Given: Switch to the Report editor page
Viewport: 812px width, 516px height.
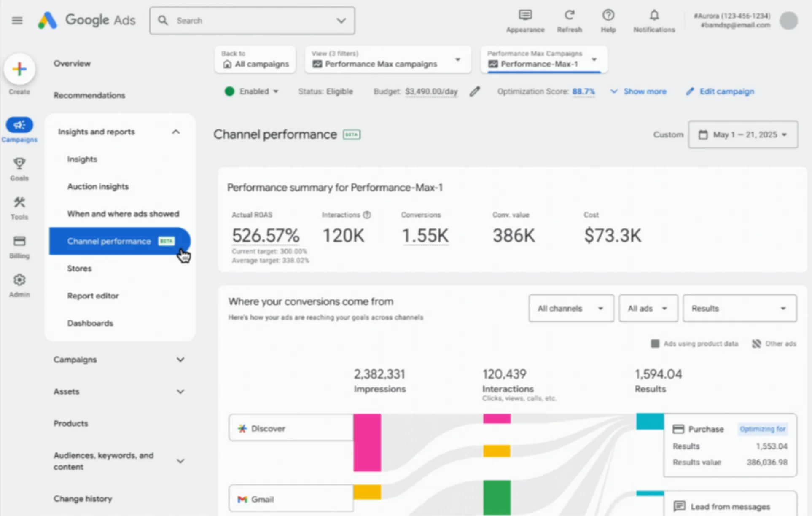Looking at the screenshot, I should tap(93, 296).
